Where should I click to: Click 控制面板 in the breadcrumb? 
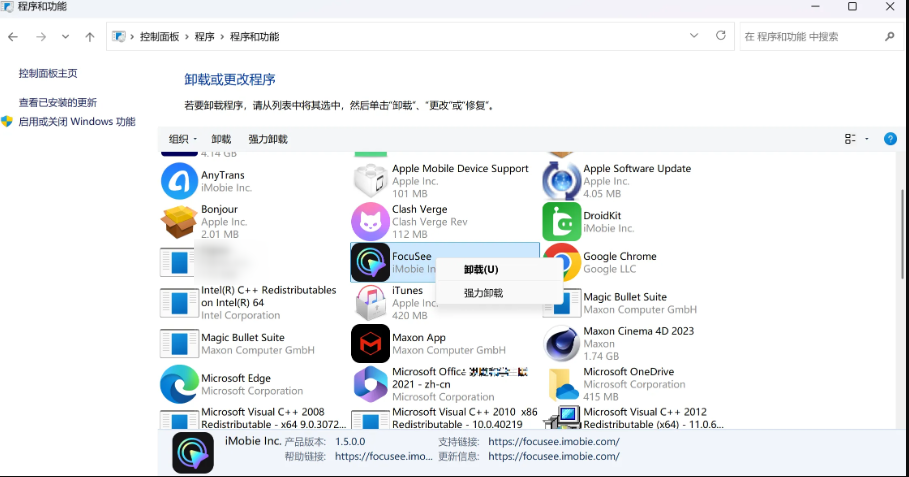point(159,37)
